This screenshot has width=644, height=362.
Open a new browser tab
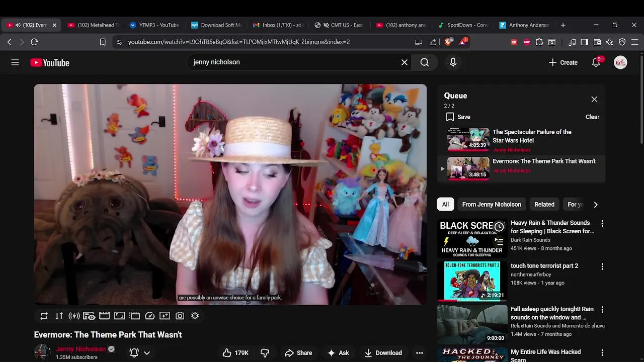coord(563,25)
